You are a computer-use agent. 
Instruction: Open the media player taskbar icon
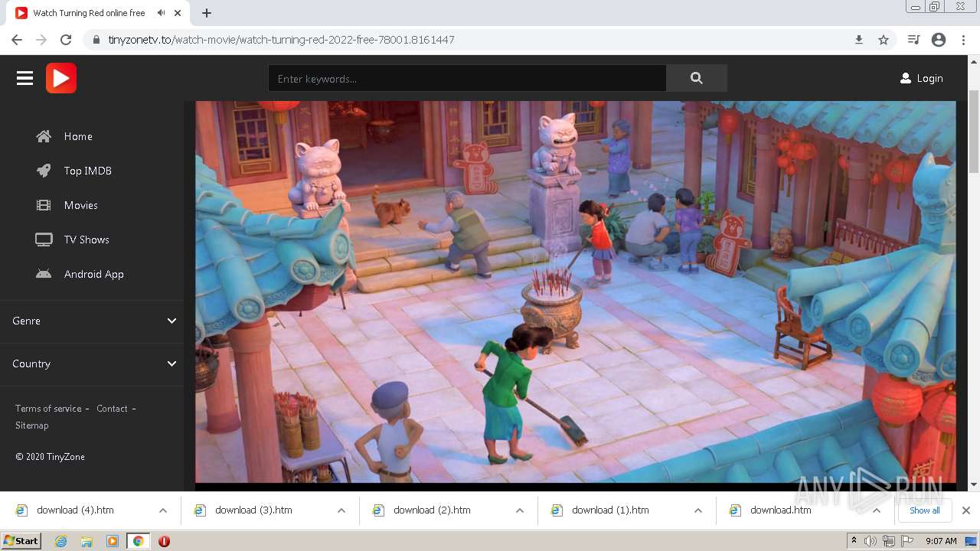pyautogui.click(x=113, y=541)
